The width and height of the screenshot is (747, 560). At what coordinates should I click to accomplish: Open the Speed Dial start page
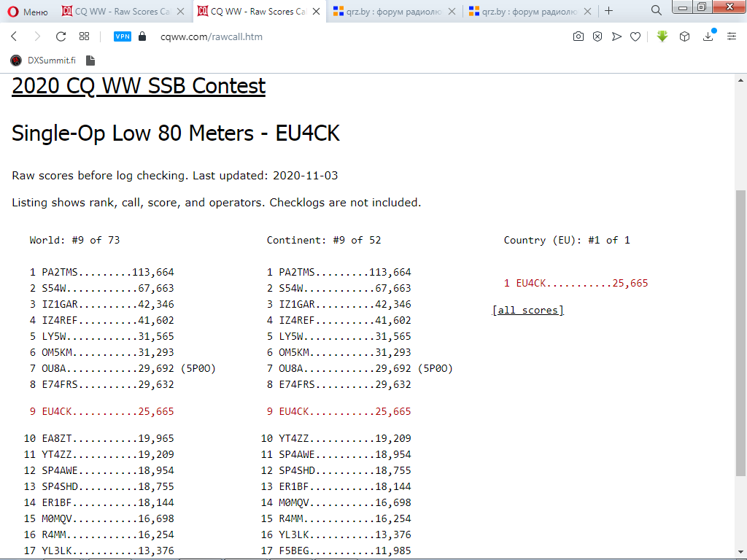(84, 36)
